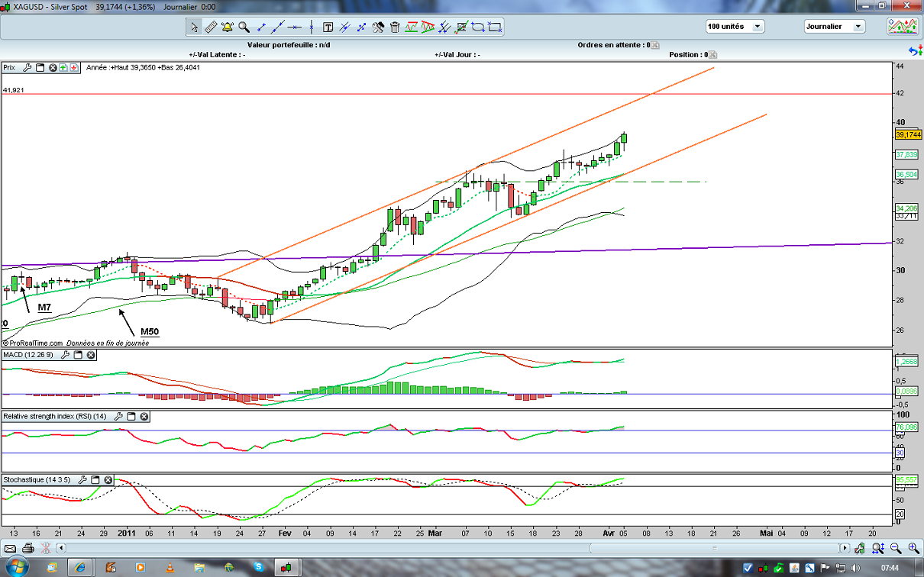The width and height of the screenshot is (924, 577).
Task: Open Prix panel wrench settings
Action: pos(27,67)
